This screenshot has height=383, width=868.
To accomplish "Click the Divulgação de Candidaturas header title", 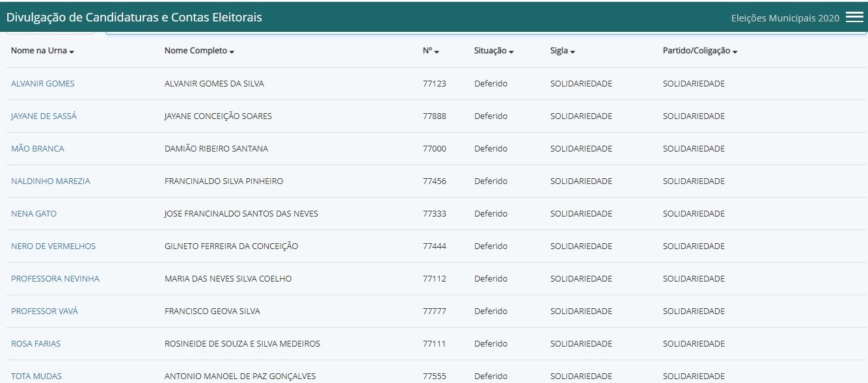I will click(134, 18).
